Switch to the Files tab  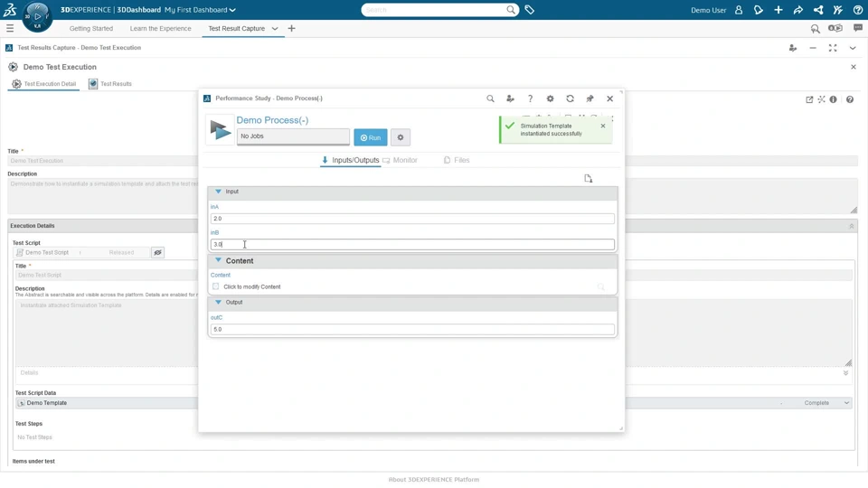coord(457,160)
